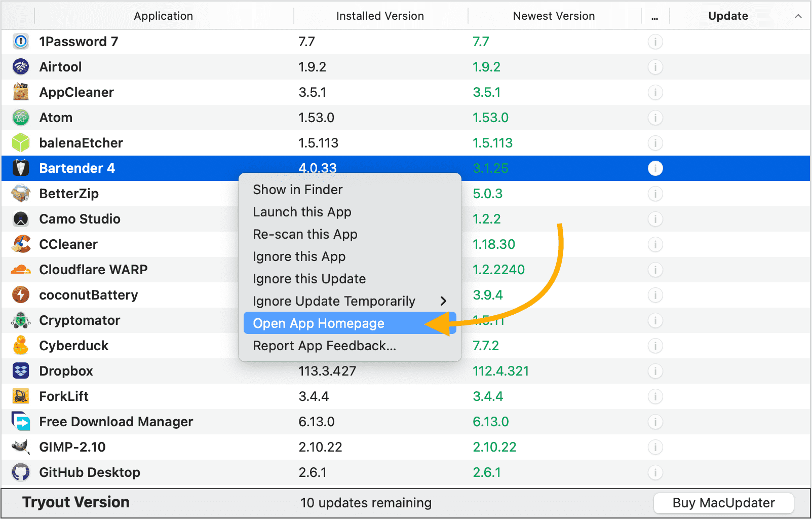Open info for Atom row
812x519 pixels.
(655, 118)
